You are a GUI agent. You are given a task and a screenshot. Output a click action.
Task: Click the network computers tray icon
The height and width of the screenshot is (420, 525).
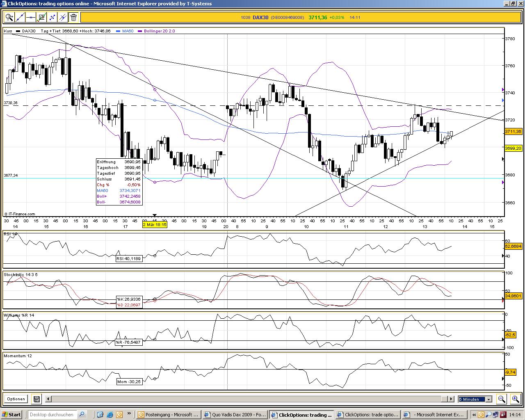(x=496, y=414)
